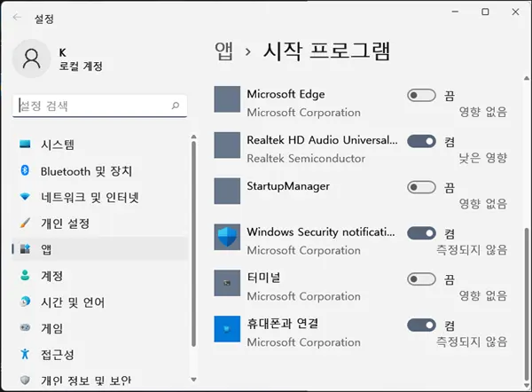Maximize the Settings window
This screenshot has height=392, width=532.
tap(485, 12)
